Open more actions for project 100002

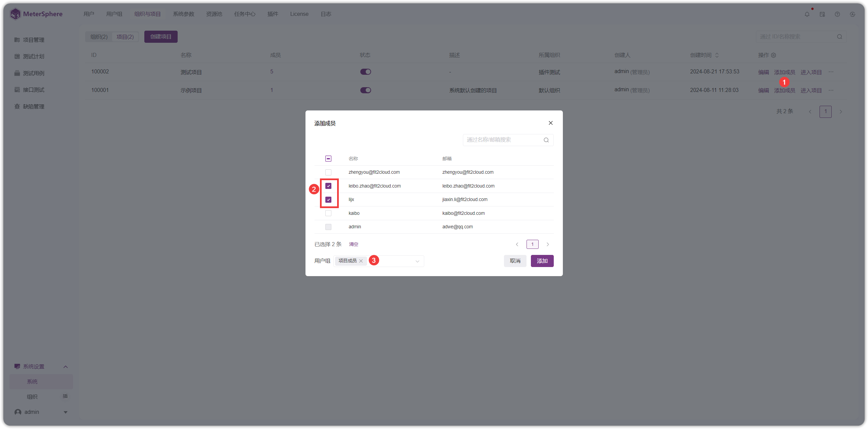[x=831, y=72]
